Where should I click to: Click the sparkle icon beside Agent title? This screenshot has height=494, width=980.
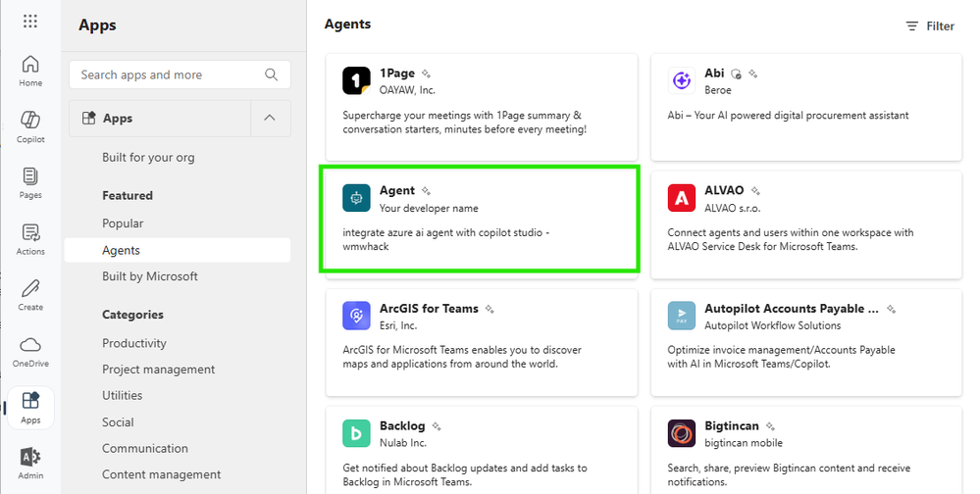coord(426,191)
